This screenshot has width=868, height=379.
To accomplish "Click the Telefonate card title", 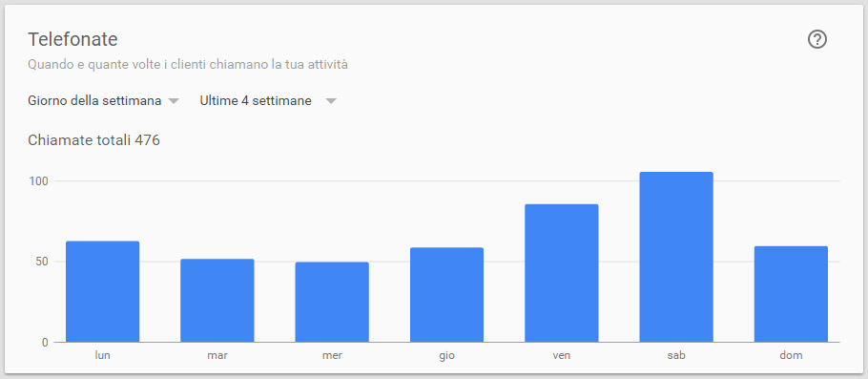I will click(x=72, y=39).
